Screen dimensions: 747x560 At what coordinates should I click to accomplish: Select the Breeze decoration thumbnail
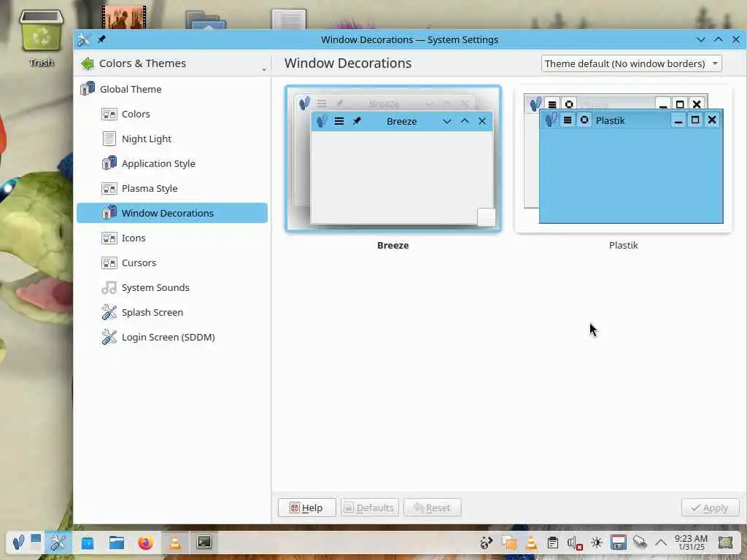click(393, 158)
